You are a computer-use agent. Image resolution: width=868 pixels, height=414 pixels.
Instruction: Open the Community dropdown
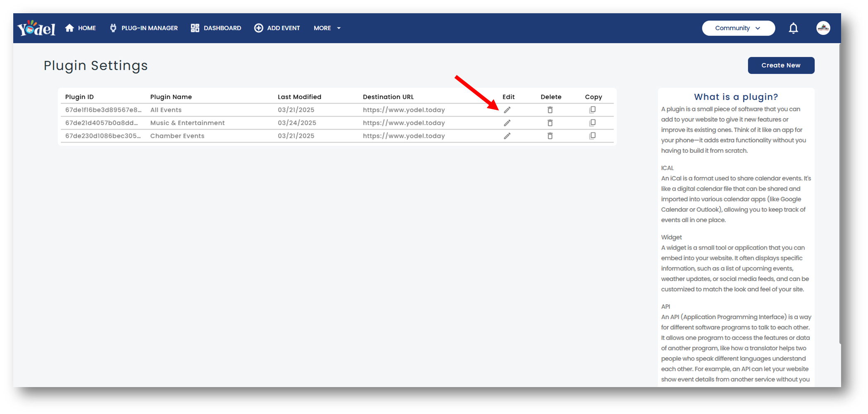[738, 28]
